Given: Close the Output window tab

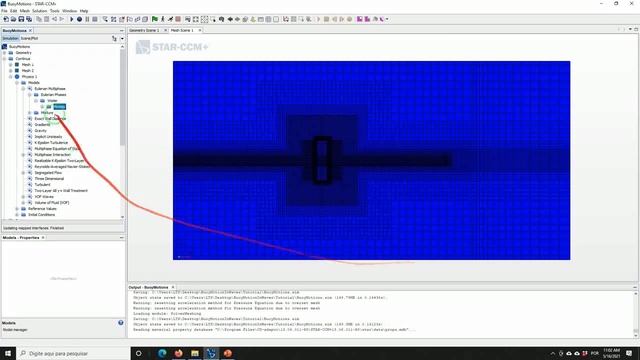Looking at the screenshot, I should click(x=173, y=287).
